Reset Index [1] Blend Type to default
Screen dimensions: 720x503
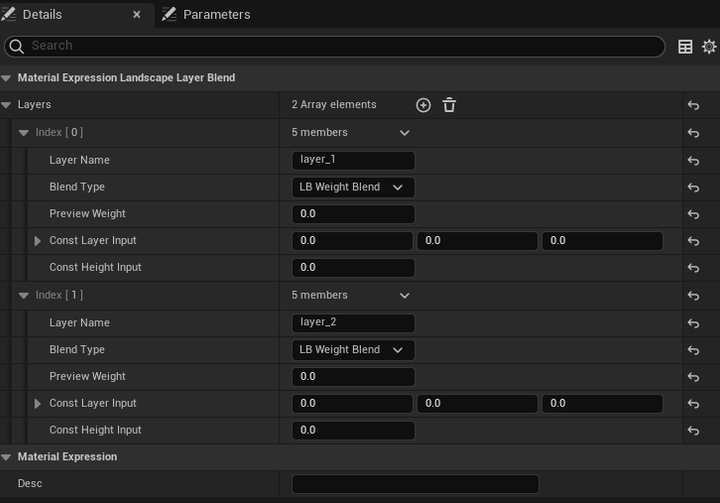[693, 350]
